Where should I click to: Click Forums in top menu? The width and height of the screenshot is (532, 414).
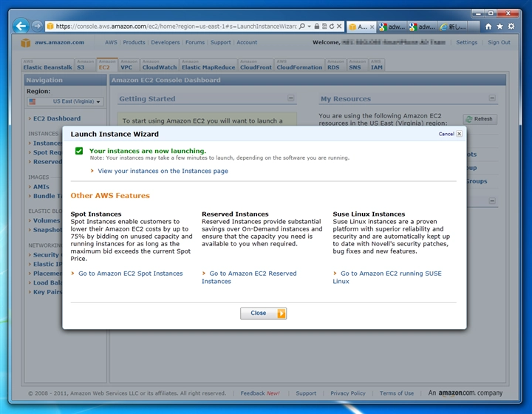pyautogui.click(x=195, y=42)
